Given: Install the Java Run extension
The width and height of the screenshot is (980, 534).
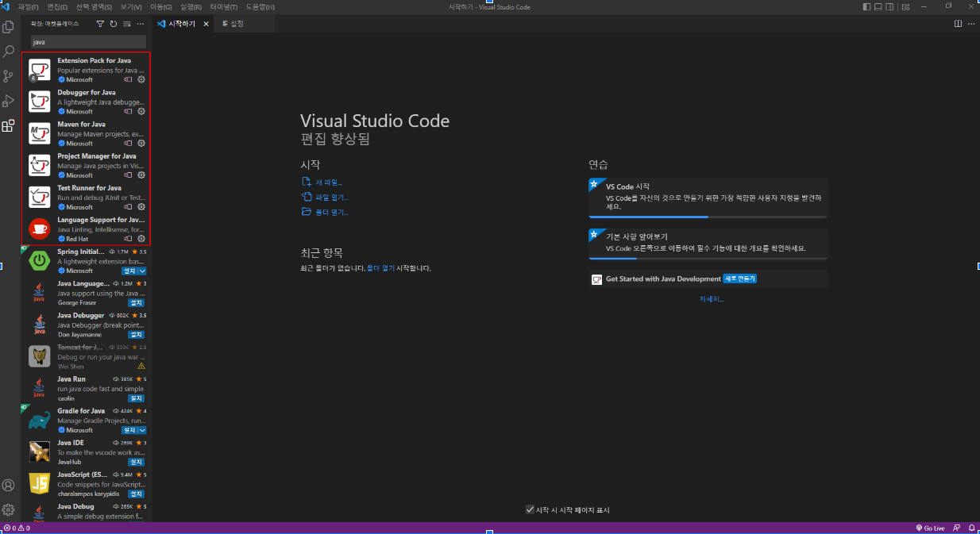Looking at the screenshot, I should pyautogui.click(x=137, y=398).
